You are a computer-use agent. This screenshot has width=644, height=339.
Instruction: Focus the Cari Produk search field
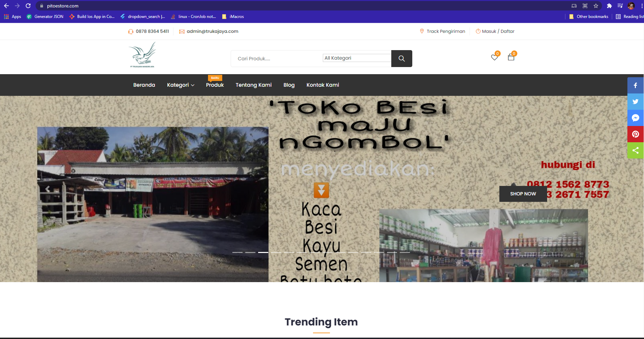[x=276, y=59]
